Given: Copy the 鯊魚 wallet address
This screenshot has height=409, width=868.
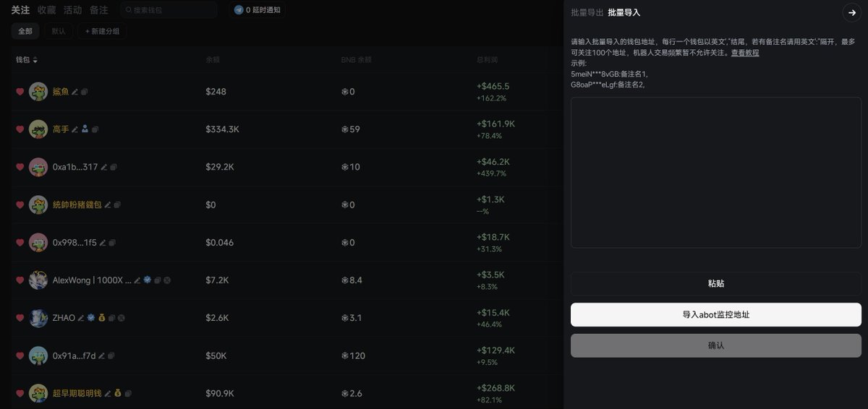Looking at the screenshot, I should (85, 92).
